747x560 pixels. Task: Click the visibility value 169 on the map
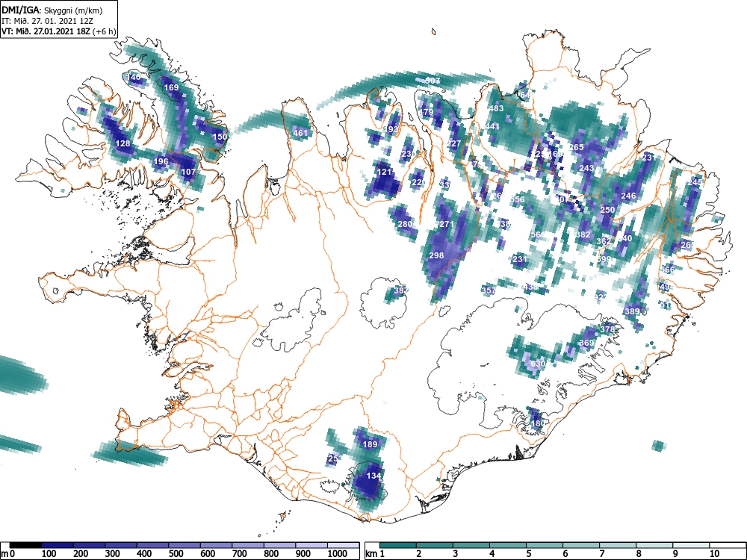coord(171,87)
